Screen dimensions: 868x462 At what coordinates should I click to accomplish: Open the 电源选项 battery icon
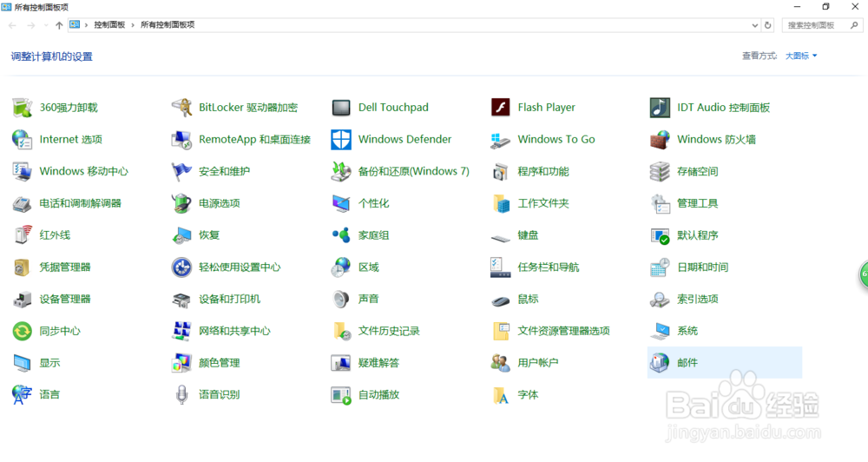tap(181, 203)
